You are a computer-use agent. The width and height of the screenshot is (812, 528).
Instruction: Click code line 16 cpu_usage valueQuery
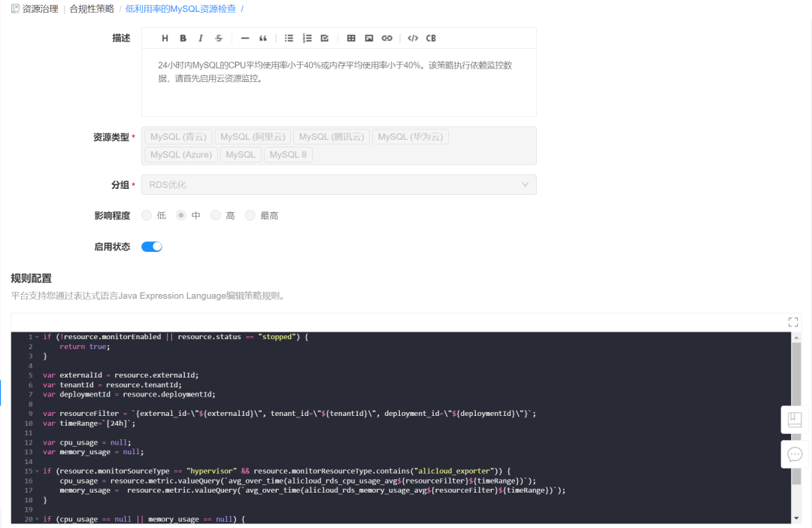pyautogui.click(x=298, y=481)
